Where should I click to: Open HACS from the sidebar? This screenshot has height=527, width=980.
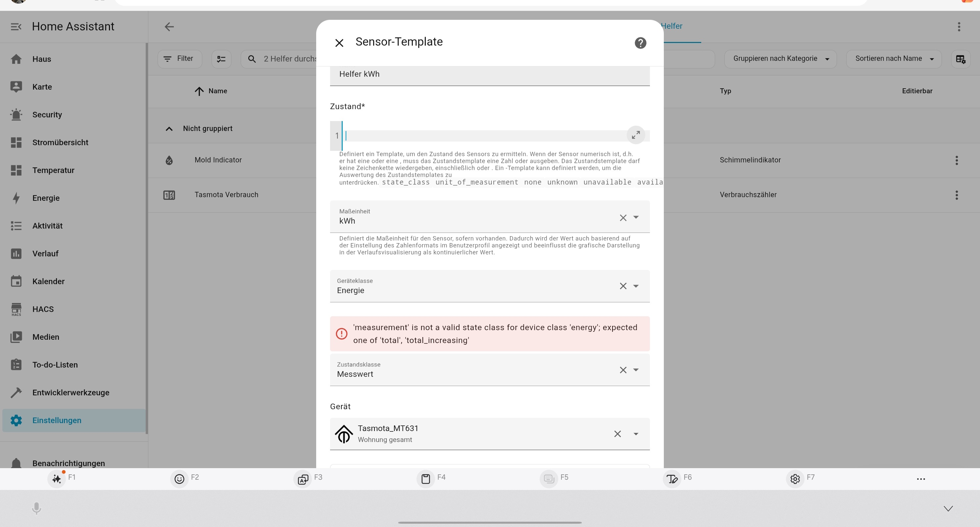click(x=43, y=309)
